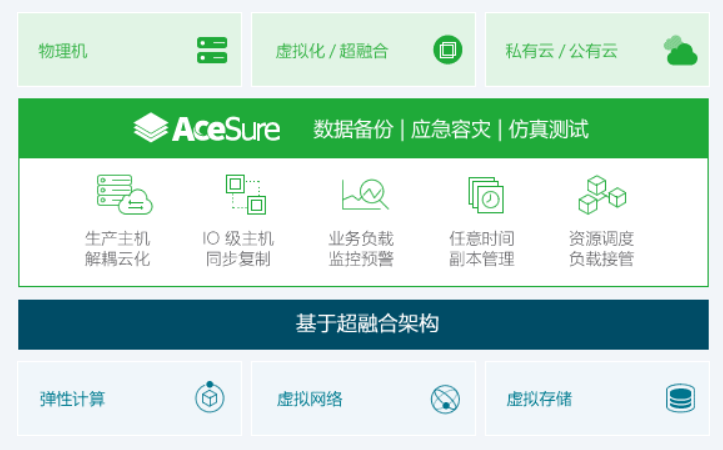Click the 任意时间 副本管理 caption

482,249
